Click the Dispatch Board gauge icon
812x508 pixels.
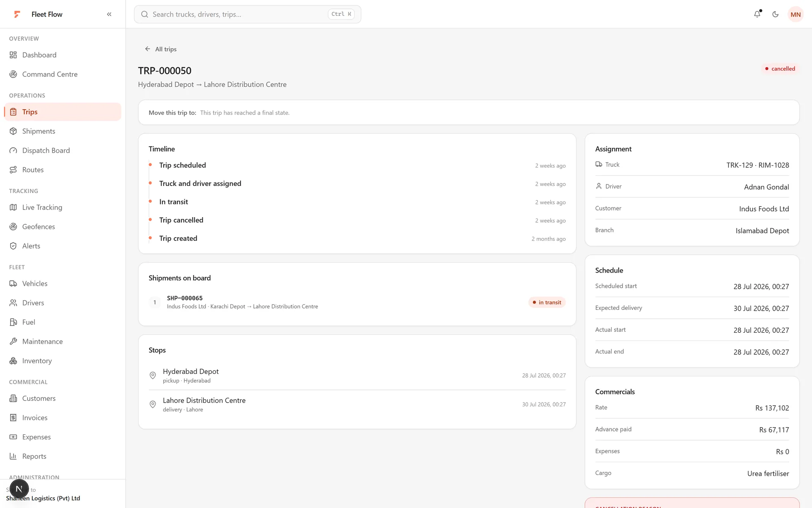(x=14, y=151)
